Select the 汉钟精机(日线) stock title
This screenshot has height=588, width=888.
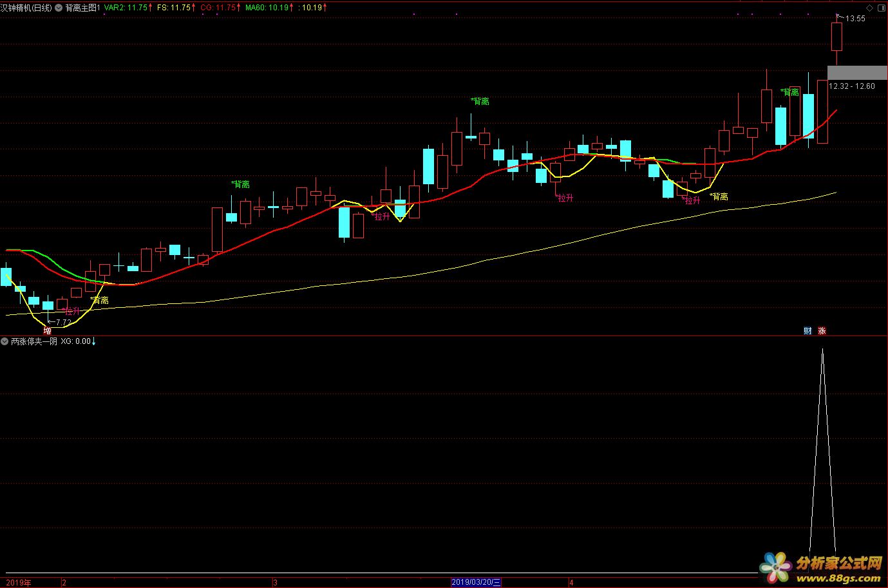pos(26,8)
